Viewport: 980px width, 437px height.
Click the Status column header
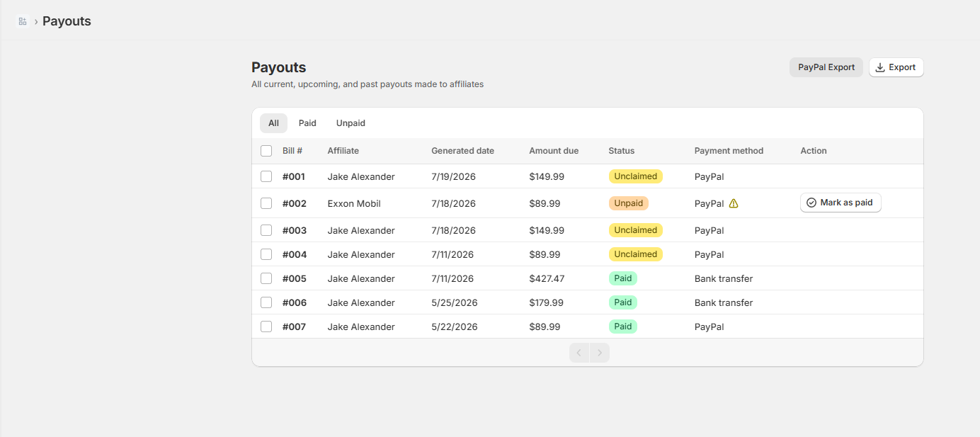[x=622, y=151]
